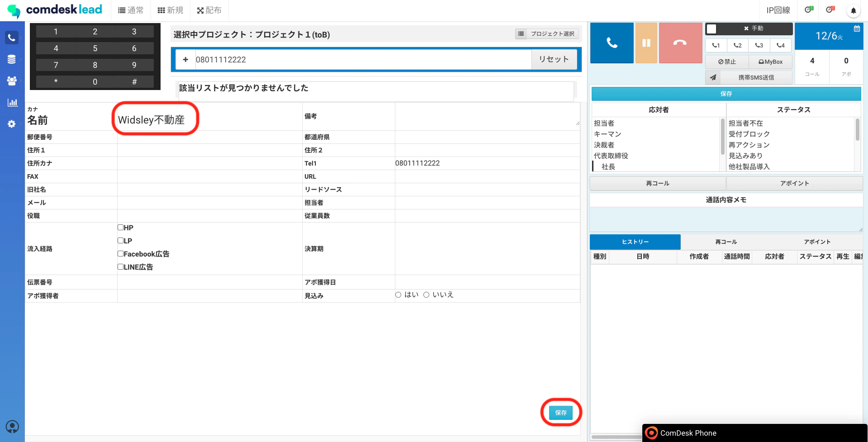Image resolution: width=868 pixels, height=442 pixels.
Task: Click the ステータス list scrollbar
Action: pos(857,130)
